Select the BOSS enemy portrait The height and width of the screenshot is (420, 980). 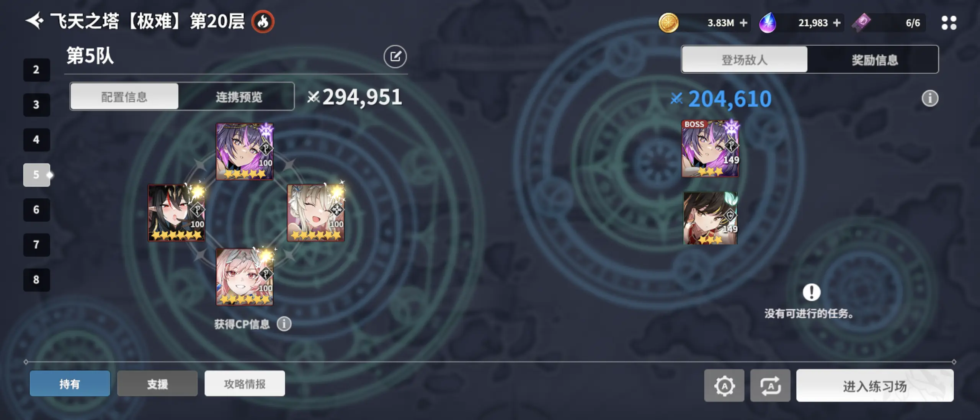[710, 148]
